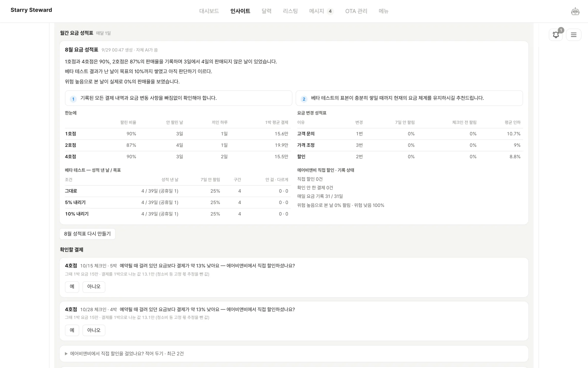588x368 pixels.
Task: Click the 월간 요금 성적표 section title
Action: click(x=76, y=33)
